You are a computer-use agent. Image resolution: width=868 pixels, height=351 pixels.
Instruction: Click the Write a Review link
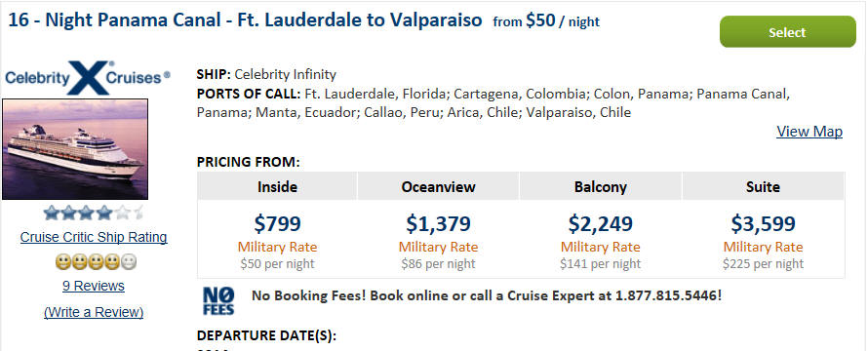(94, 312)
